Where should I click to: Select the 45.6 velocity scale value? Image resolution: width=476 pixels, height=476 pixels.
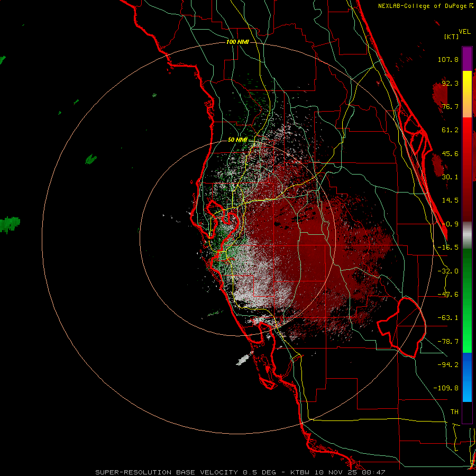[x=450, y=153]
